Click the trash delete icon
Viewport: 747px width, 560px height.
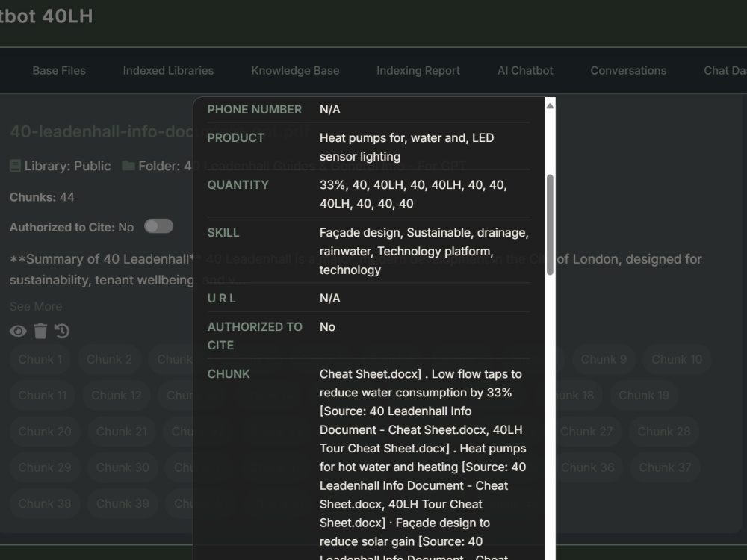pos(40,331)
